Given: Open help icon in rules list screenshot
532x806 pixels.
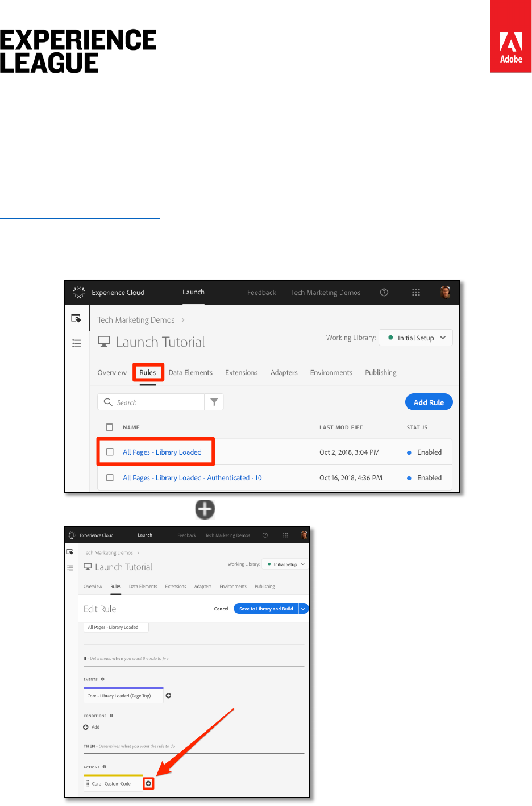Looking at the screenshot, I should [384, 292].
